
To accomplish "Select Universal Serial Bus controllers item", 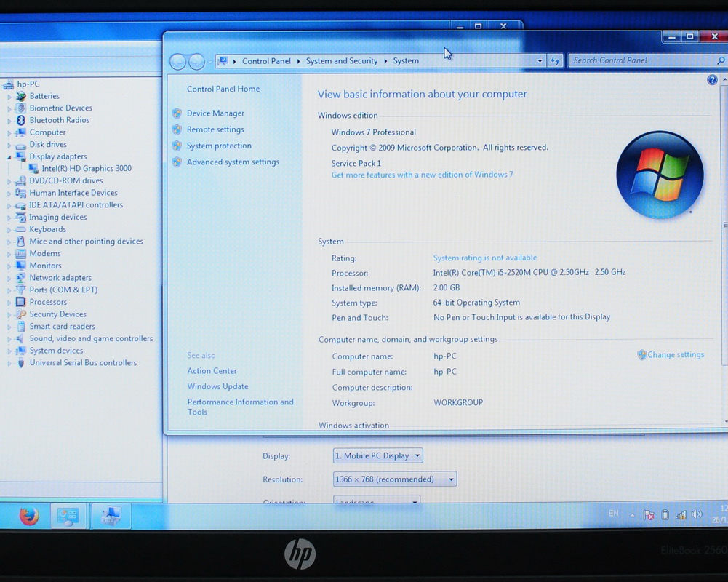I will click(83, 363).
